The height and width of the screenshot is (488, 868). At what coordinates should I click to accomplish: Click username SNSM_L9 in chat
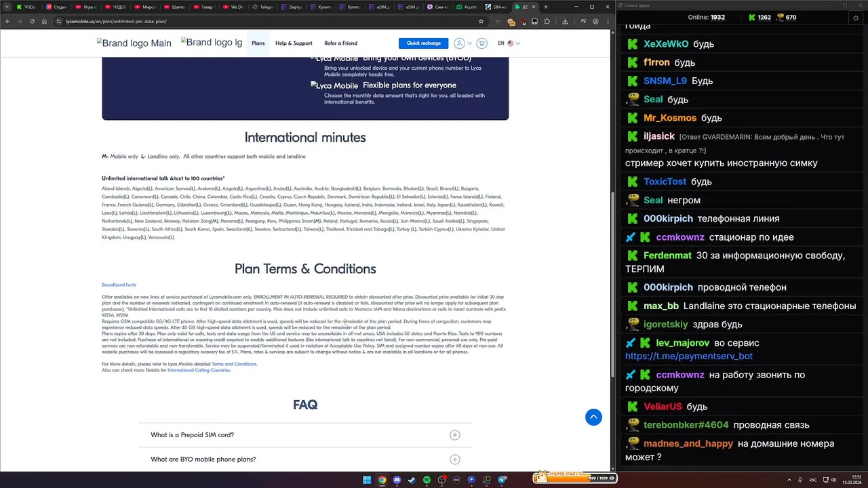coord(665,81)
